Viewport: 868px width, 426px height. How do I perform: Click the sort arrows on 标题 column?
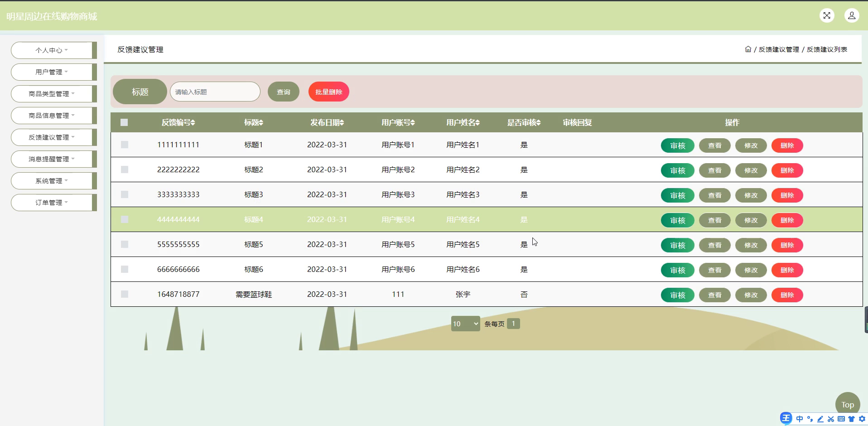click(261, 122)
